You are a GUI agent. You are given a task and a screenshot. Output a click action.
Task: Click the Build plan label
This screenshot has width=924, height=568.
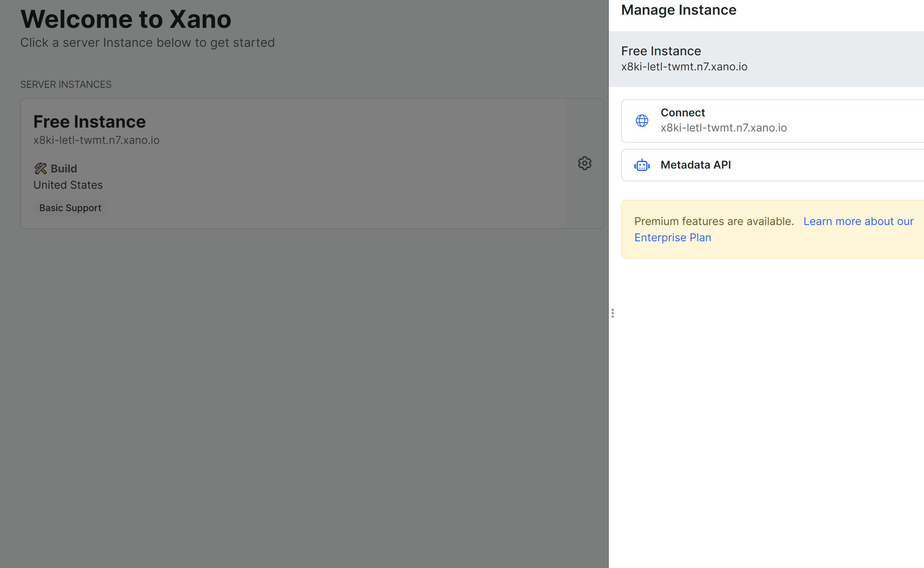[64, 169]
